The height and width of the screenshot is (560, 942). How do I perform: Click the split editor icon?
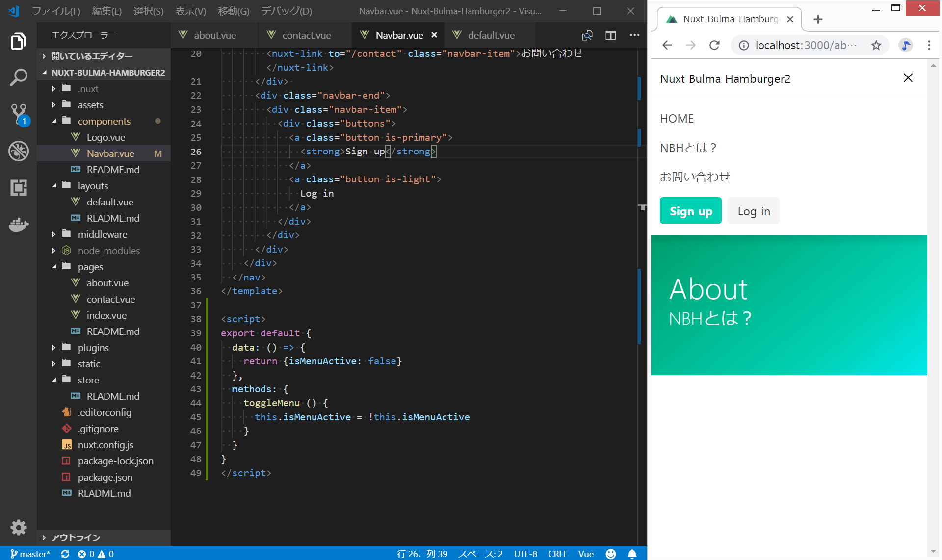pyautogui.click(x=610, y=35)
